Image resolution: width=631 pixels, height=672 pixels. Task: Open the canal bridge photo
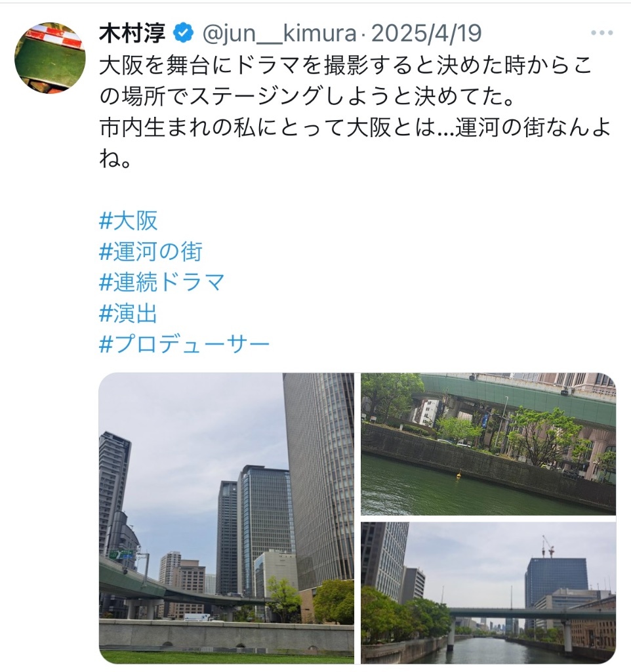tap(489, 593)
